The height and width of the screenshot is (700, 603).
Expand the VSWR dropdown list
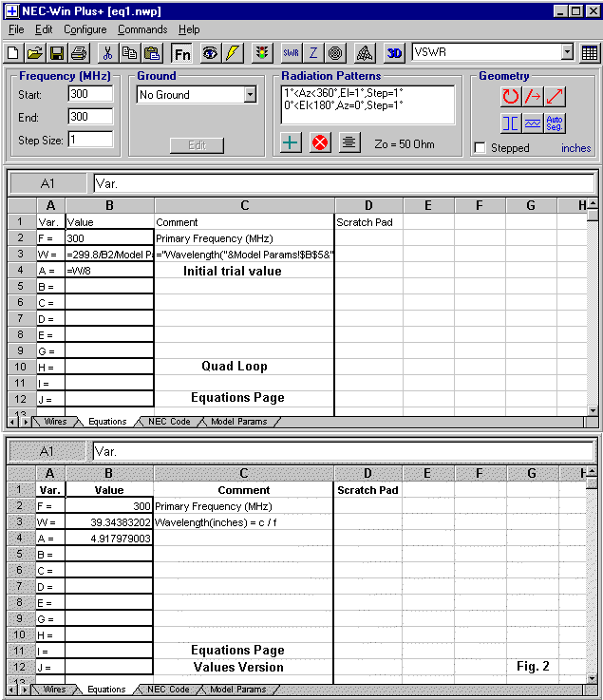click(567, 53)
